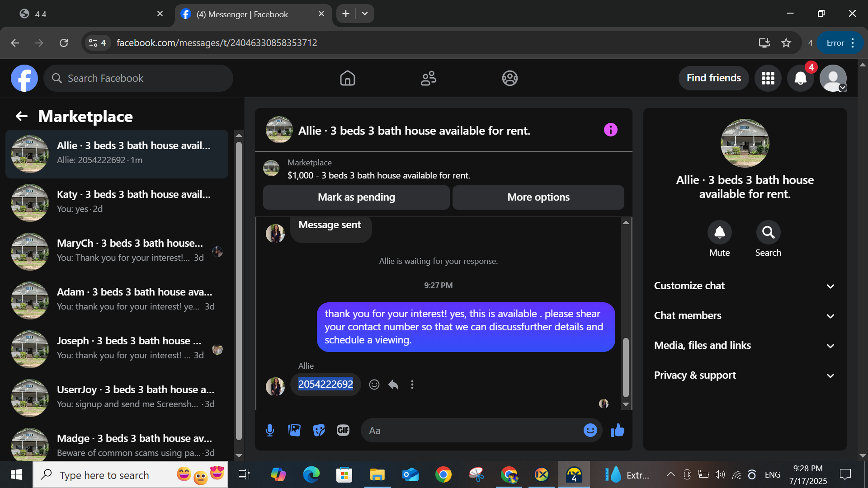Open UserrJoy conversation in list

(x=117, y=398)
